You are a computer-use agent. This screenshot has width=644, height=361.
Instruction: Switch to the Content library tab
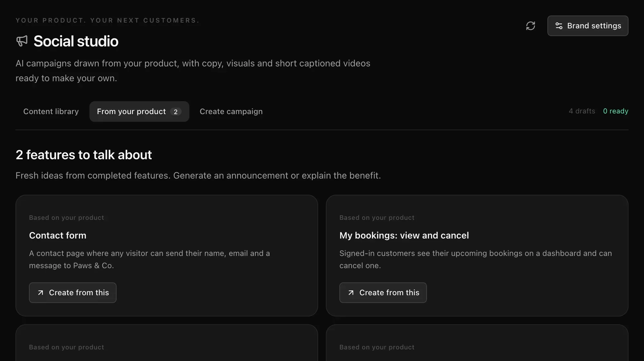pyautogui.click(x=51, y=112)
